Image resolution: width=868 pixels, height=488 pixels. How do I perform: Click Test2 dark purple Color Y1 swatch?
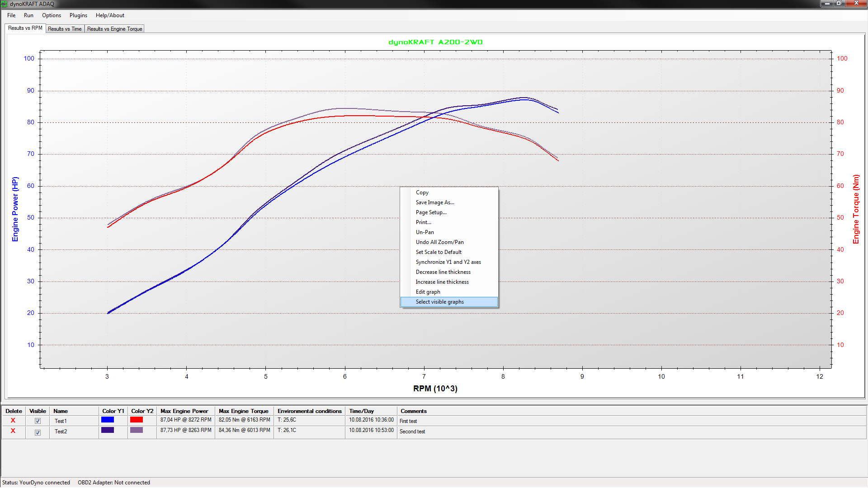pos(108,430)
